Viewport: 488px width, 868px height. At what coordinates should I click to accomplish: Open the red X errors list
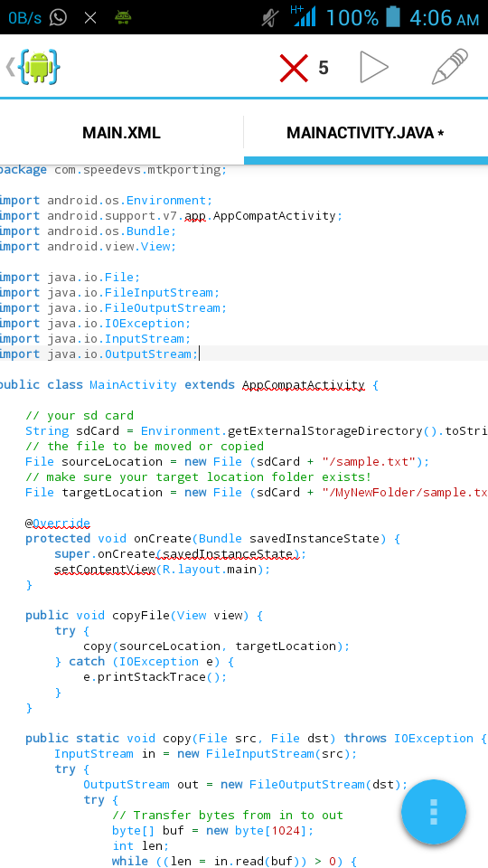tap(294, 68)
